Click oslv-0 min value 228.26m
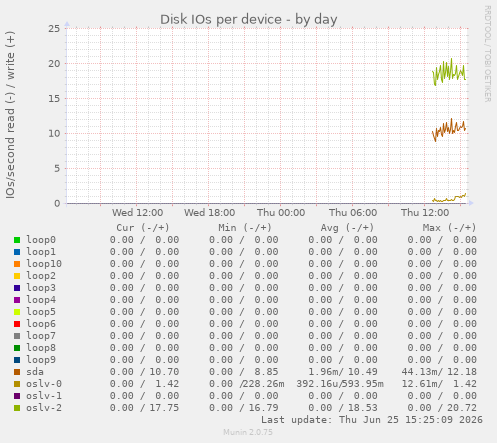Screen dimensions: 497x443 pyautogui.click(x=264, y=384)
